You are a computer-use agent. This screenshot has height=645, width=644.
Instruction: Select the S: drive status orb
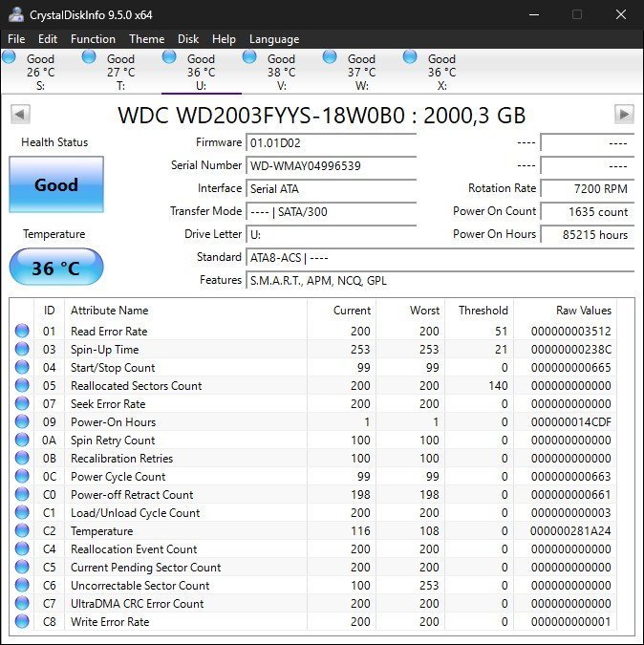tap(10, 57)
